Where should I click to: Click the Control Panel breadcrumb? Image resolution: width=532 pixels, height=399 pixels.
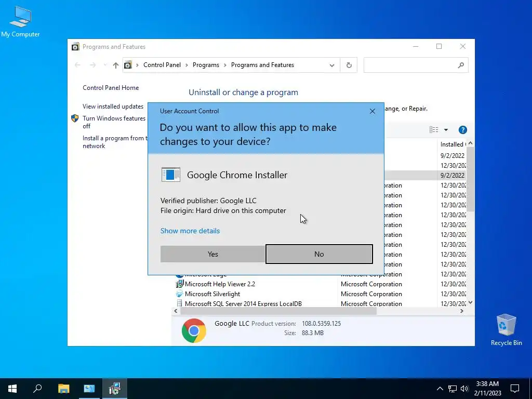point(162,65)
